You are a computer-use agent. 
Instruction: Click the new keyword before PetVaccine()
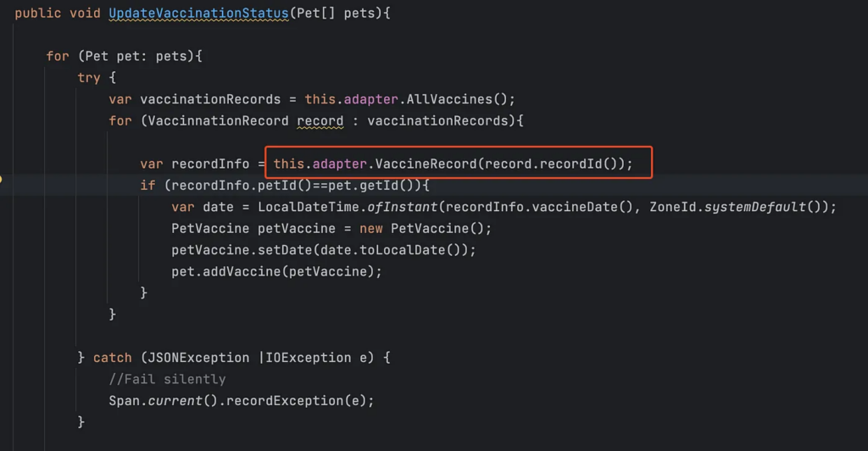[371, 229]
